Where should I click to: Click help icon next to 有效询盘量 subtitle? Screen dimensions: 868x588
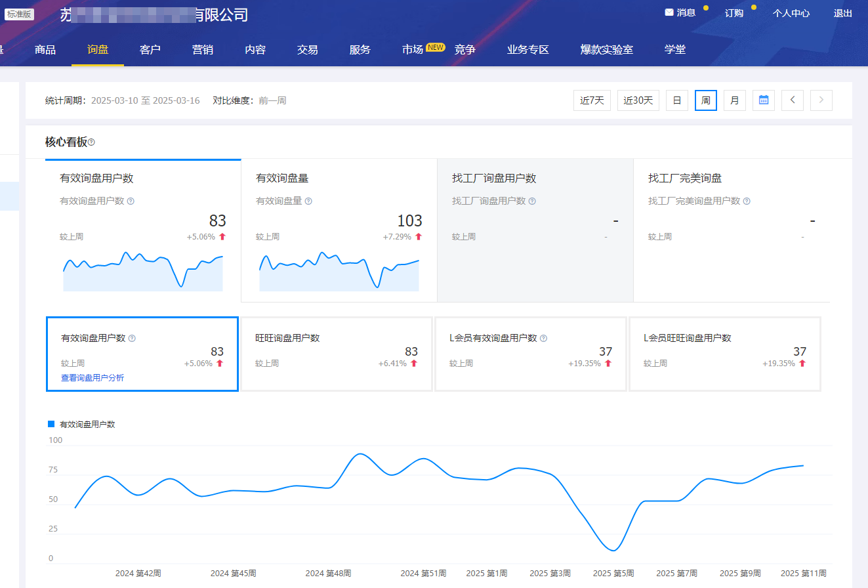pos(308,201)
